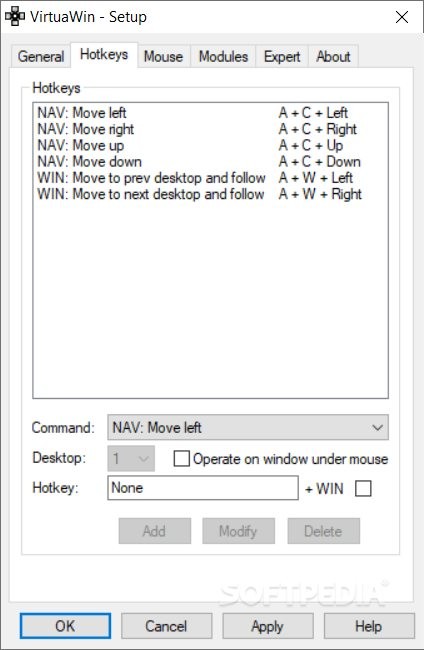This screenshot has width=424, height=650.
Task: Click the Add button
Action: coord(155,531)
